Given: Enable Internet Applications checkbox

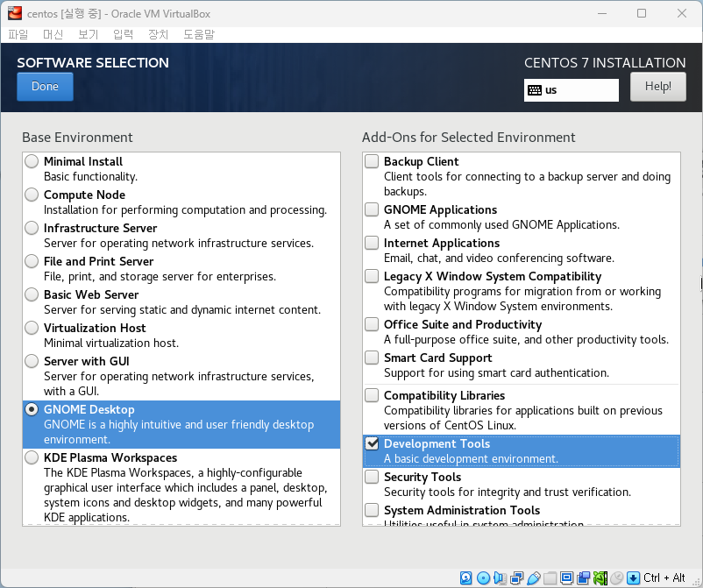Looking at the screenshot, I should 372,243.
